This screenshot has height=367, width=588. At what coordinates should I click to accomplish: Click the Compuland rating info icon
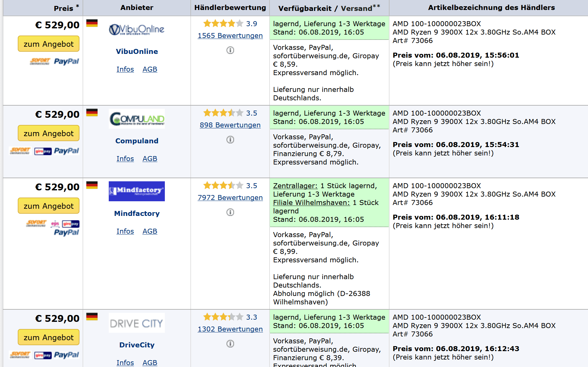tap(230, 140)
